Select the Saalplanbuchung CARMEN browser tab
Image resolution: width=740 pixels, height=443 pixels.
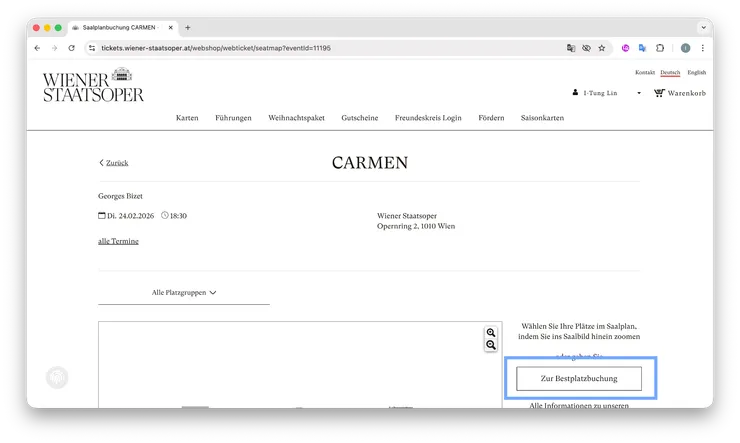point(122,28)
